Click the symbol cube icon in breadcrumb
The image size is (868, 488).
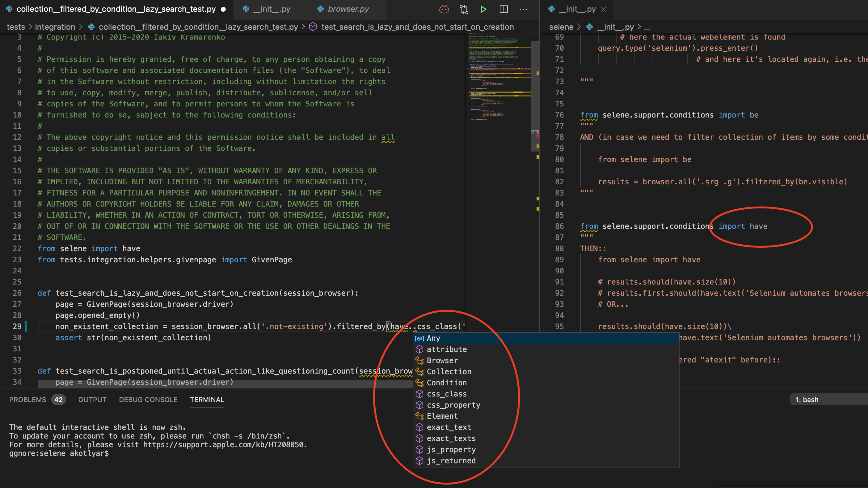tap(313, 27)
